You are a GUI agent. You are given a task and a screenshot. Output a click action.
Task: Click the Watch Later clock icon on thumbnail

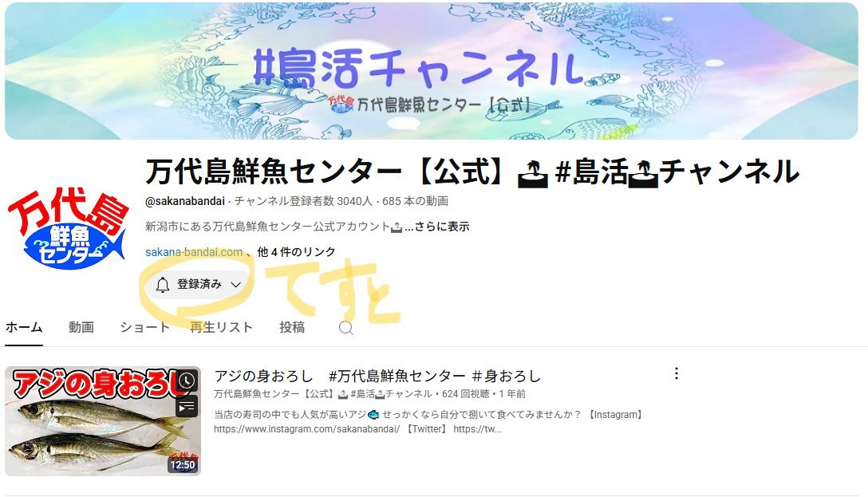click(x=187, y=381)
